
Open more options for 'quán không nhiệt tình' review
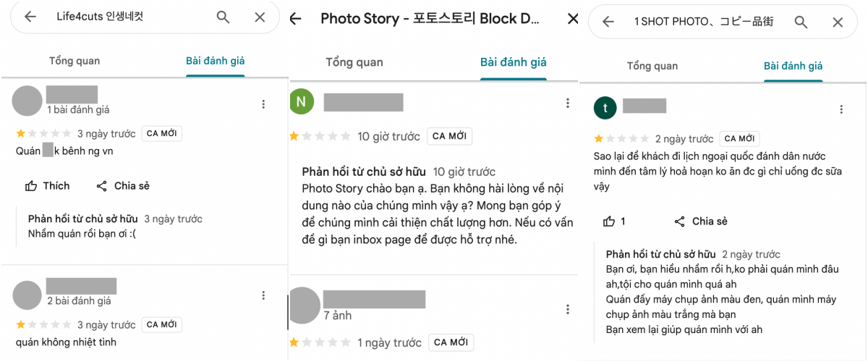[263, 295]
